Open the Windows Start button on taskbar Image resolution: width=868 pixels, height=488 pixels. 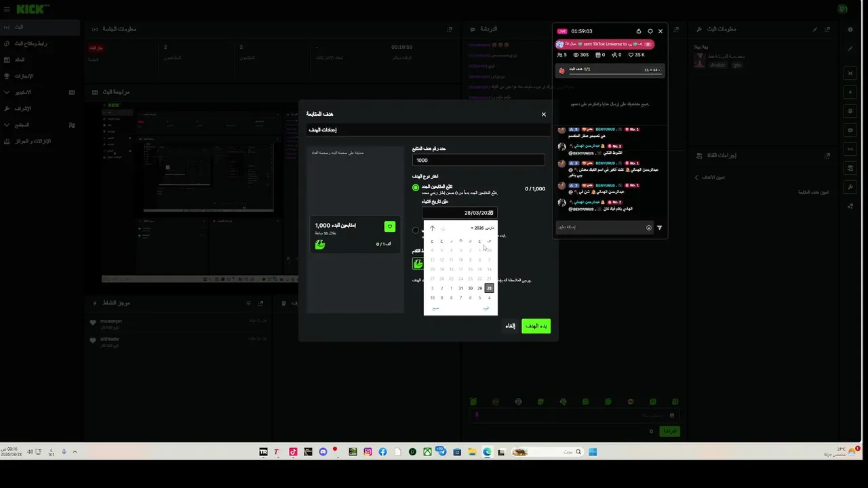coord(593,452)
